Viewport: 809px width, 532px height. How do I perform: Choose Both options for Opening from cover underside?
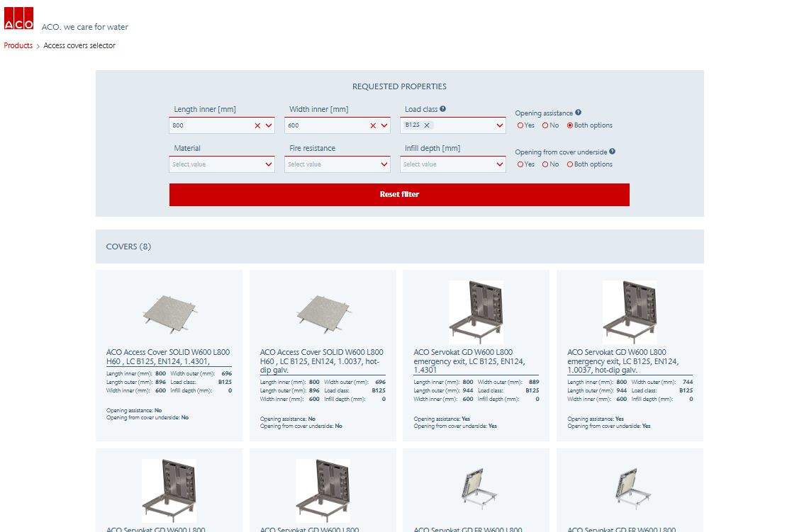[x=570, y=164]
